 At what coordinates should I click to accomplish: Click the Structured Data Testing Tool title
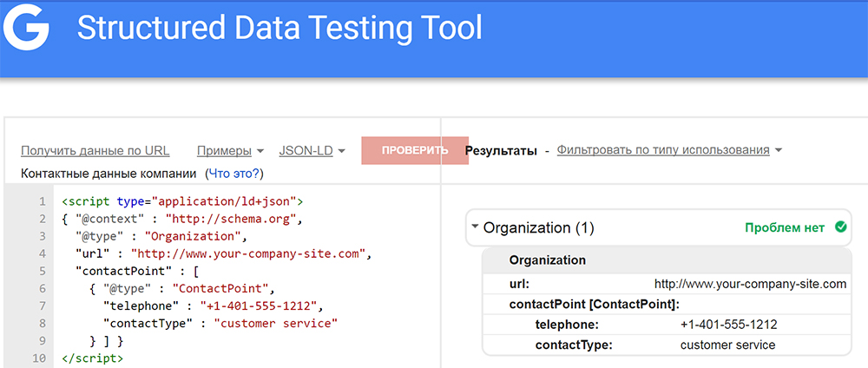[279, 28]
